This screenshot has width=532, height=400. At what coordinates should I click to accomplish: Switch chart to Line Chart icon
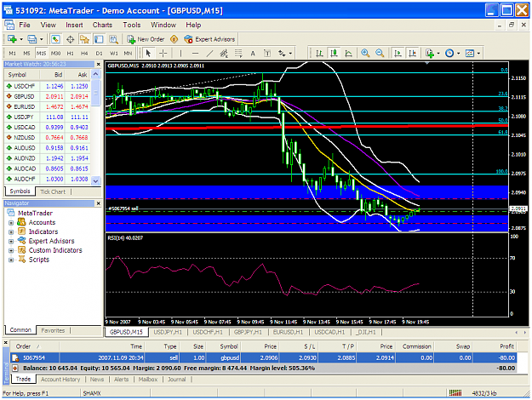348,54
